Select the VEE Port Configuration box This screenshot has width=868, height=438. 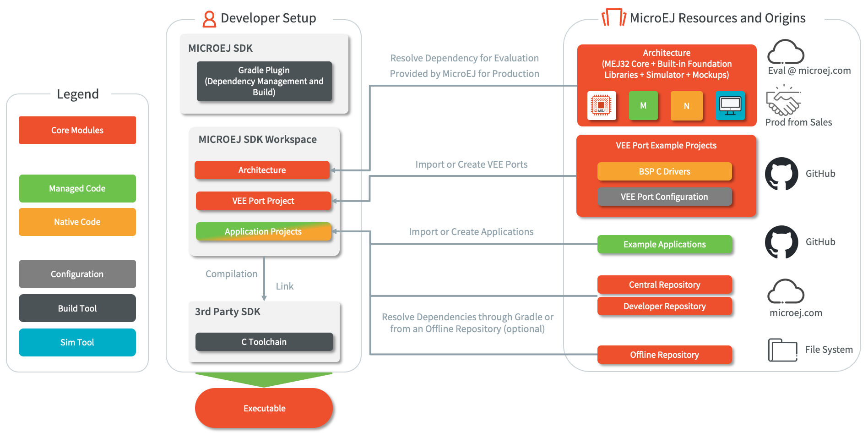coord(665,197)
